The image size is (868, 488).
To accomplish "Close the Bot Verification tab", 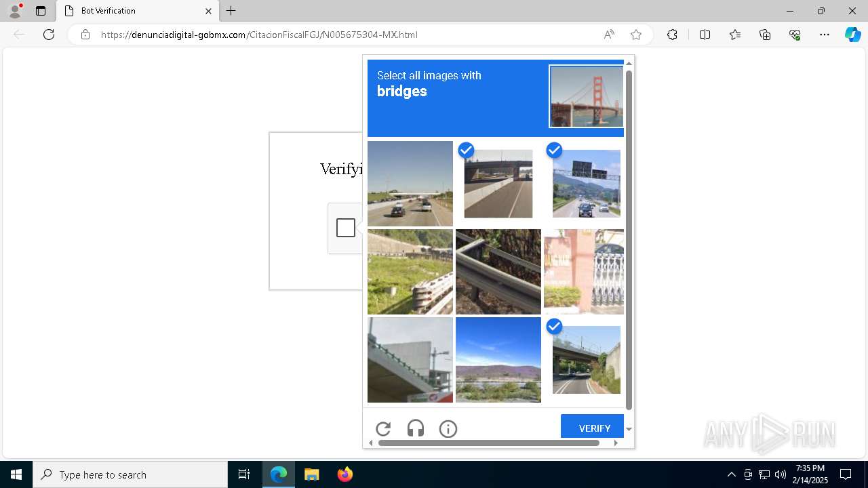I will click(208, 11).
